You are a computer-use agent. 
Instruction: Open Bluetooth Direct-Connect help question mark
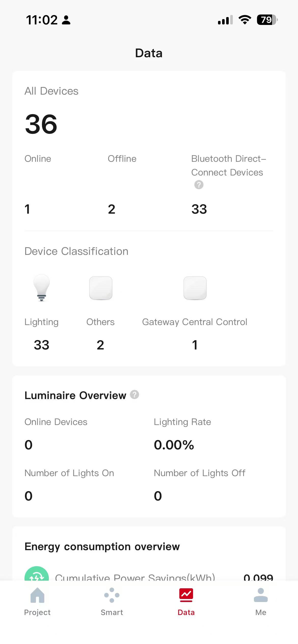[199, 185]
